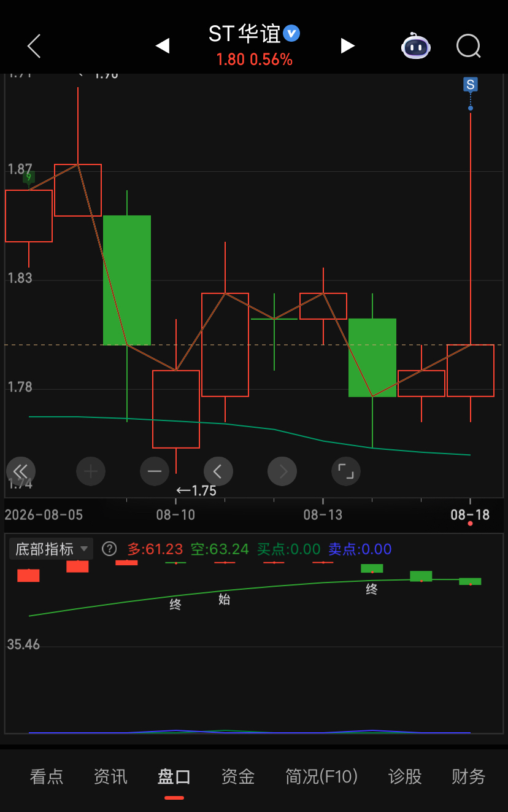Jump to earliest data double-chevron button
508x812 pixels.
tap(21, 471)
